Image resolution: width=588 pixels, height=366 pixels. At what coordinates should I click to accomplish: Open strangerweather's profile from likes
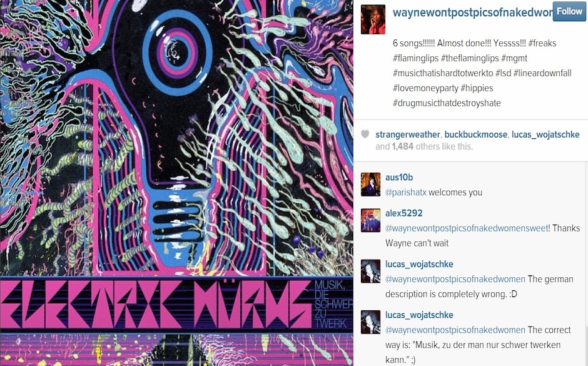click(x=408, y=135)
